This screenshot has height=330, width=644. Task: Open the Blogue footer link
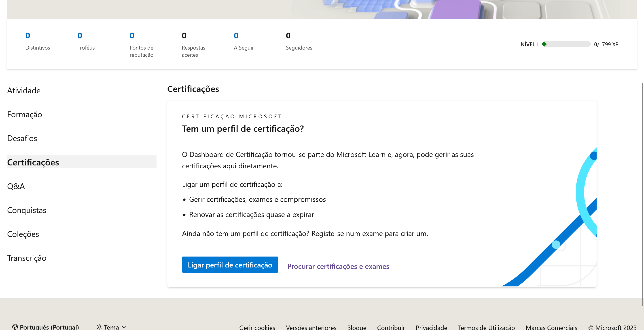coord(356,327)
